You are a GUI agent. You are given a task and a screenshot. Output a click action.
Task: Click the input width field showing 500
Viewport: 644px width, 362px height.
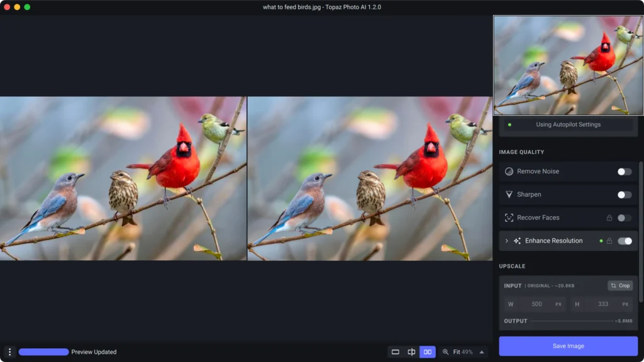click(536, 304)
